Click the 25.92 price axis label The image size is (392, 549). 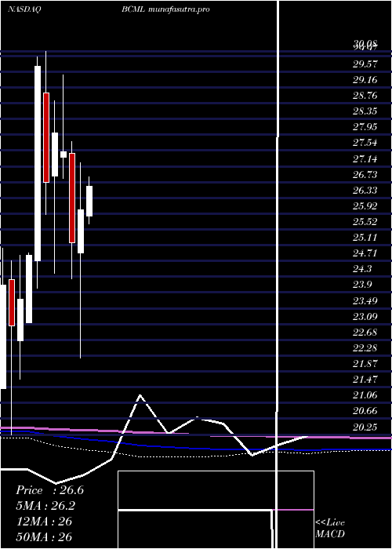365,205
